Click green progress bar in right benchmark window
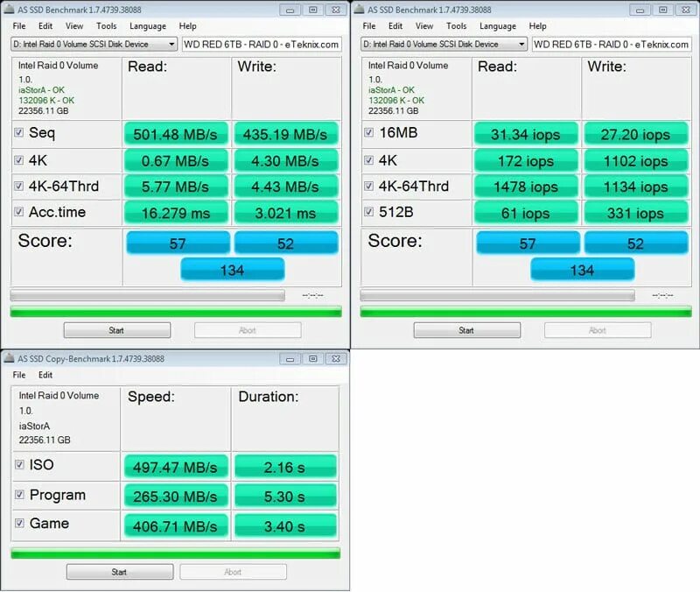 click(x=526, y=312)
